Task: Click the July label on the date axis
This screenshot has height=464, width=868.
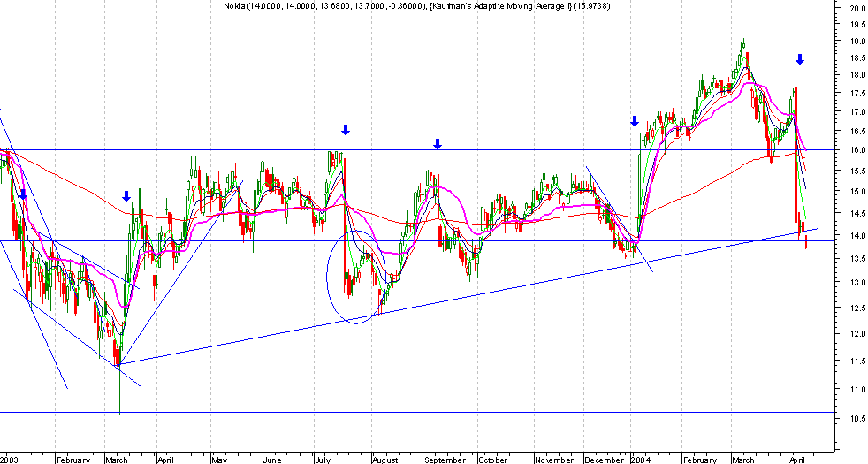Action: coord(323,460)
